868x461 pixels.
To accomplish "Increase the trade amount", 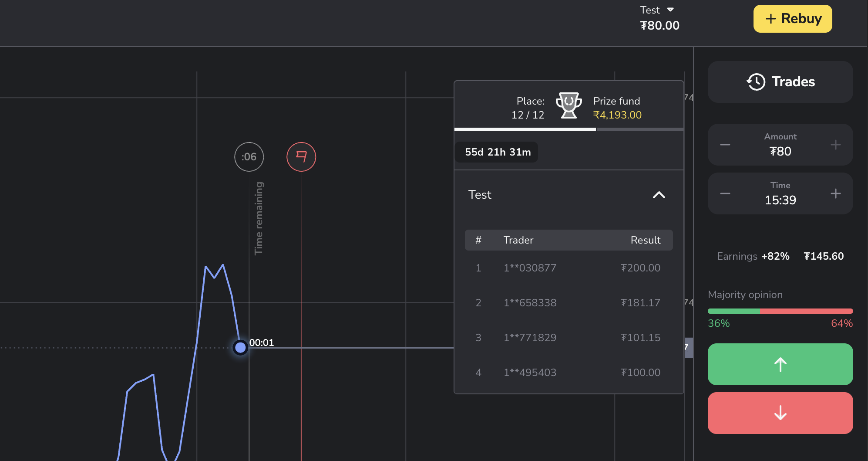I will (835, 145).
